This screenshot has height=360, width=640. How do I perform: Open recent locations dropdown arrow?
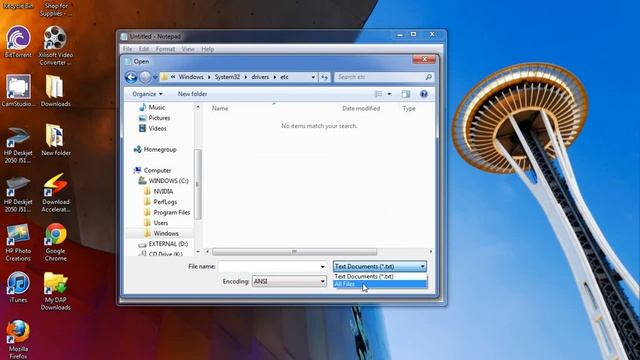(155, 77)
